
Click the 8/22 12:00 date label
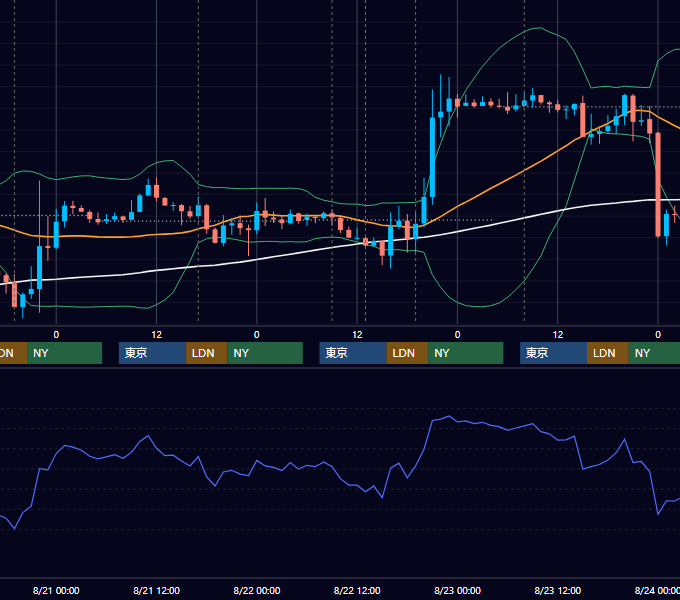pos(357,590)
